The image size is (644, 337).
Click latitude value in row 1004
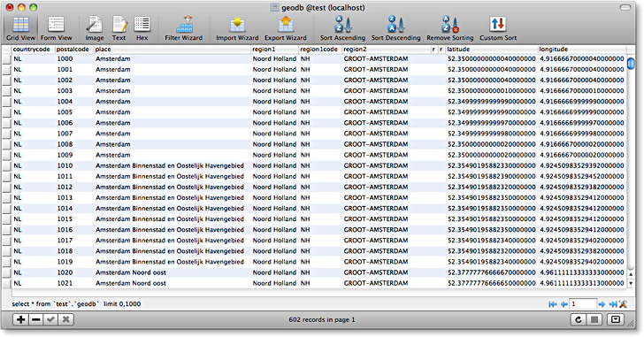click(491, 102)
